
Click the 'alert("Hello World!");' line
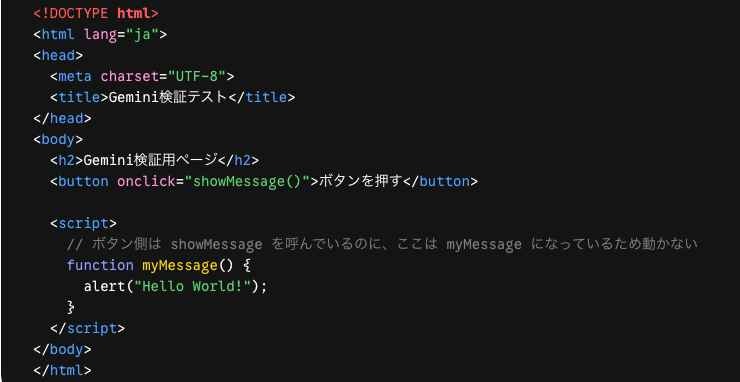176,286
